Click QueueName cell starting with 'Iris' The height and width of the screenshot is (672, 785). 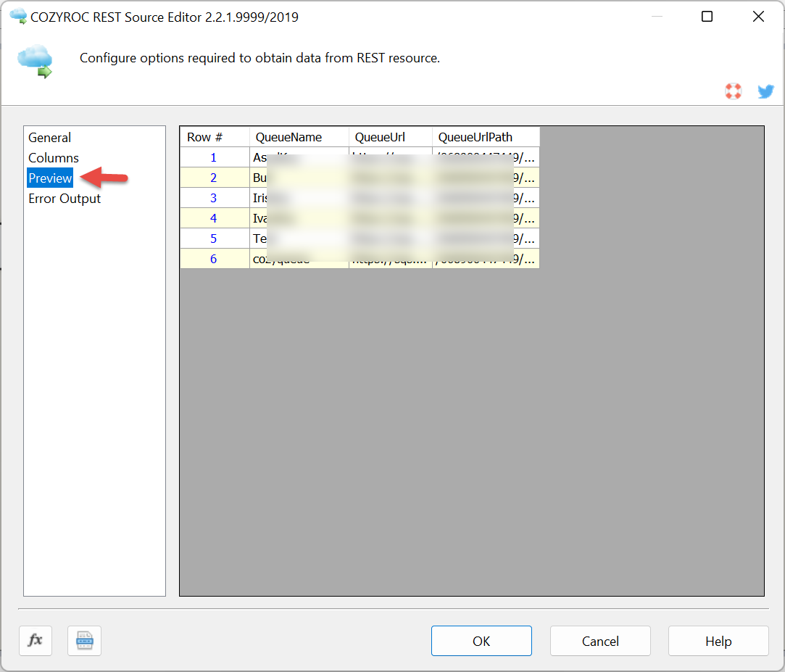point(299,198)
